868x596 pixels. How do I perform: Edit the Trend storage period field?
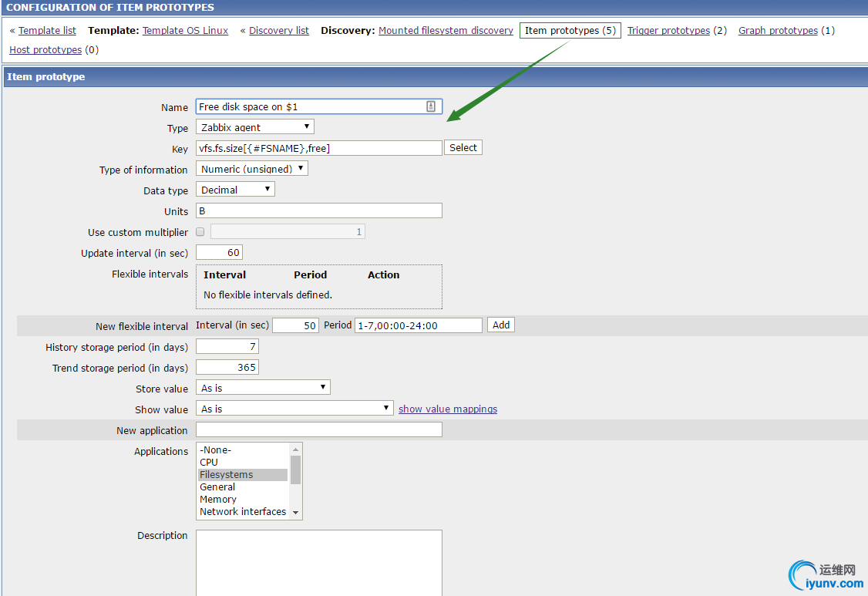[x=227, y=367]
